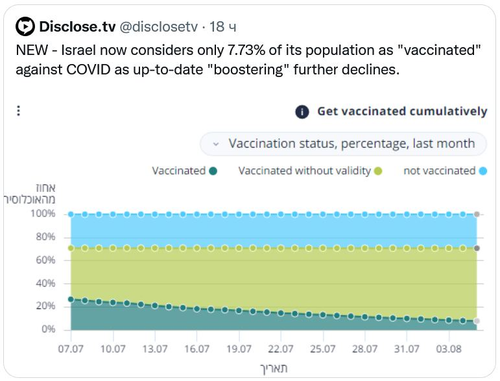Image resolution: width=500 pixels, height=381 pixels.
Task: Select the first Vaccinated data point at 07.07
Action: coord(71,299)
